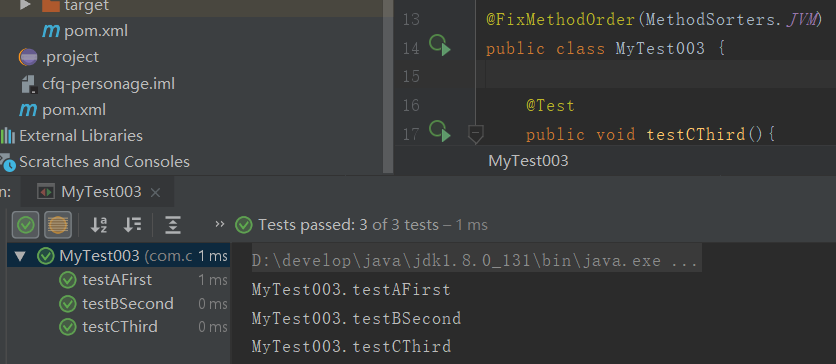
Task: Click run gutter icon beside class MyTest003
Action: click(440, 46)
